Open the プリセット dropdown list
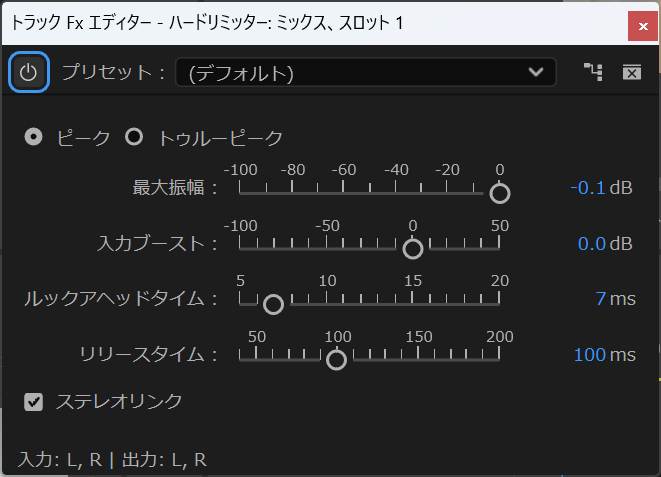 (364, 72)
